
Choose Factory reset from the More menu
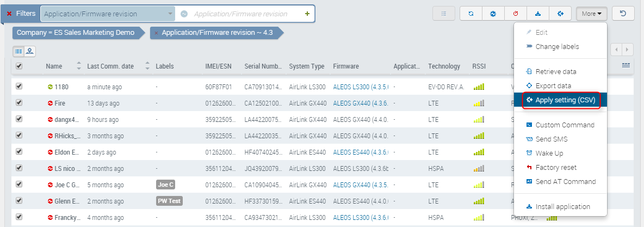(555, 168)
